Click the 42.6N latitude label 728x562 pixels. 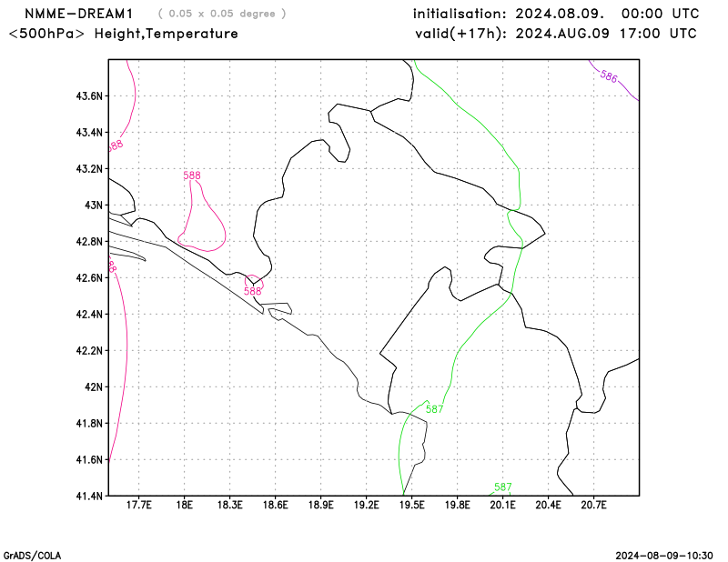89,277
